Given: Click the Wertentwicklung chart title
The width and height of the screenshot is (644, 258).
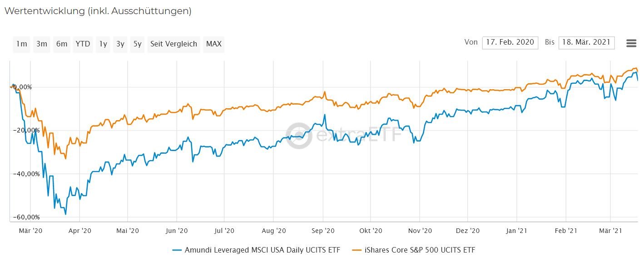Looking at the screenshot, I should 98,11.
